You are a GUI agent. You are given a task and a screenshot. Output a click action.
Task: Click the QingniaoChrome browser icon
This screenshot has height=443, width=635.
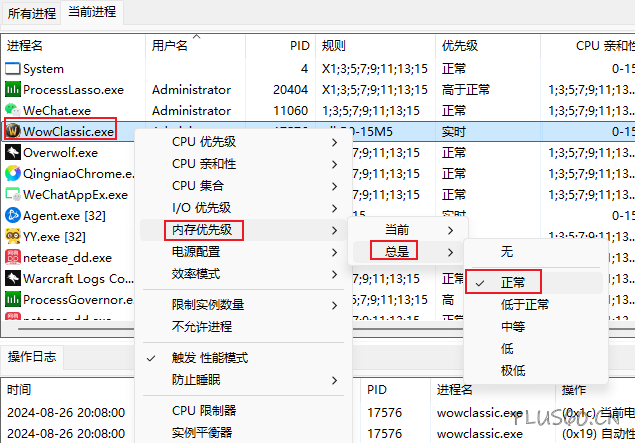pyautogui.click(x=13, y=173)
